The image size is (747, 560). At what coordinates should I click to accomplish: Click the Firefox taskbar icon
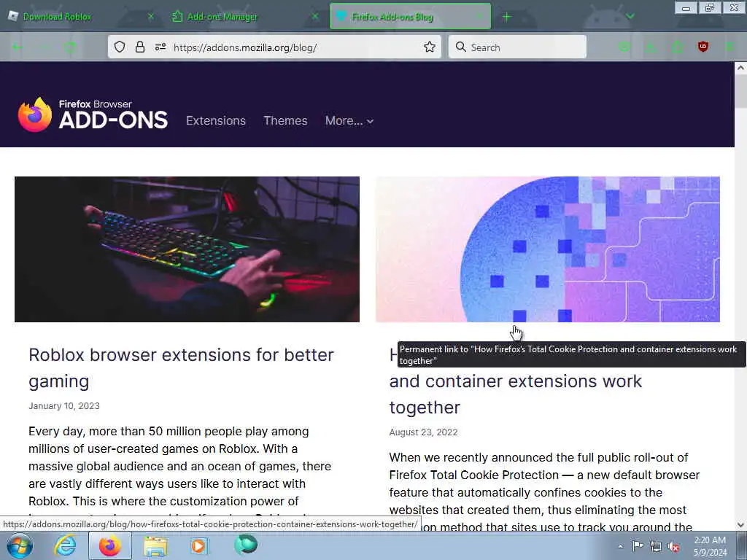point(109,545)
